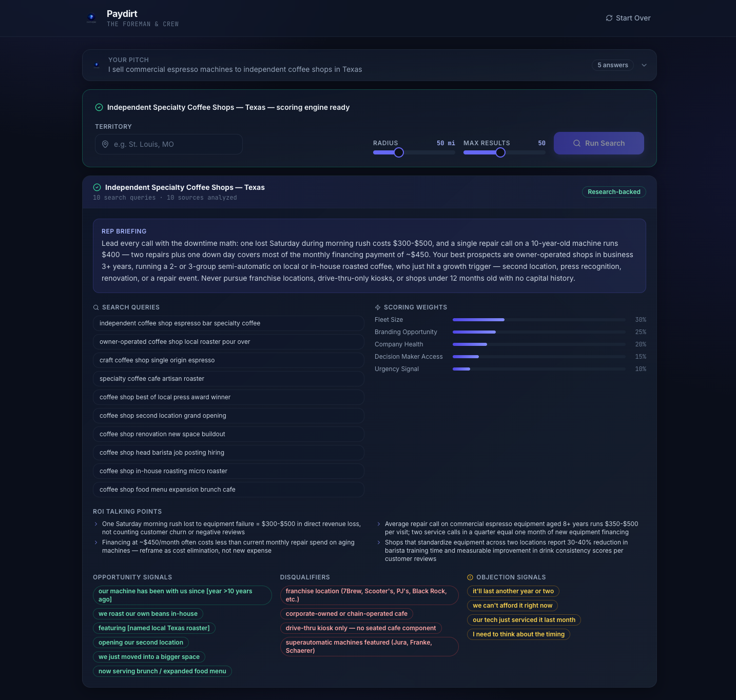Click the 30% Fleet Size value

641,320
